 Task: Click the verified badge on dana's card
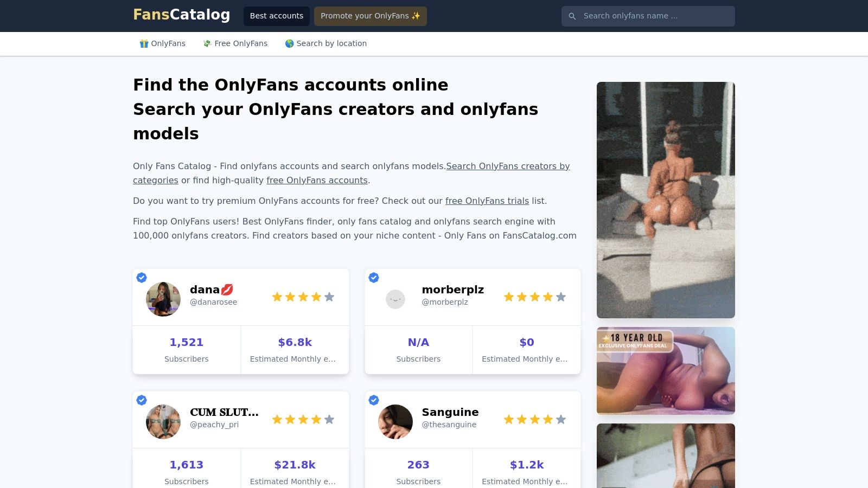(142, 278)
